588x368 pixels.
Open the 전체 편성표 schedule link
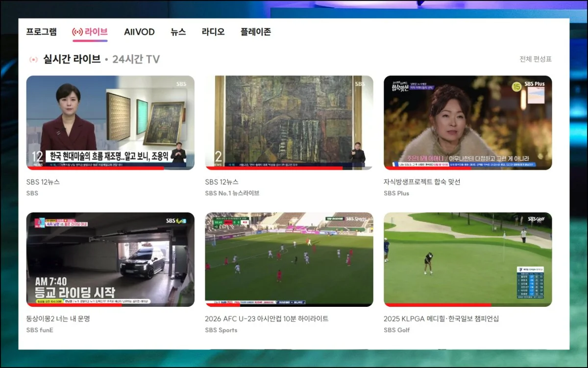(x=535, y=59)
